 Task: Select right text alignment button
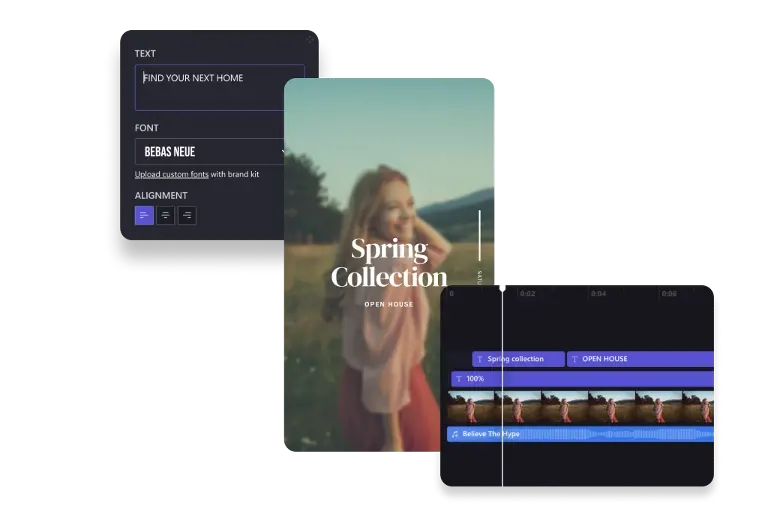point(187,215)
